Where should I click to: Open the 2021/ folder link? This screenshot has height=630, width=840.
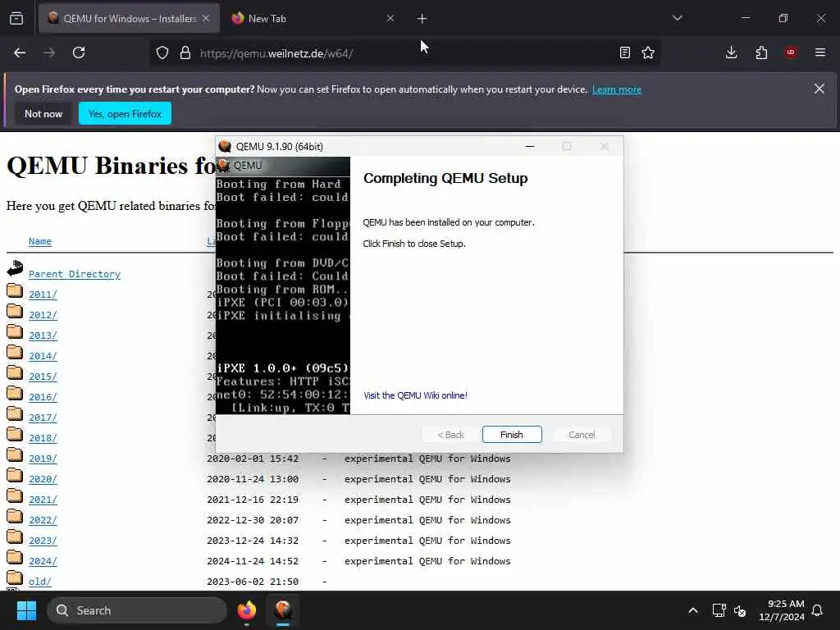coord(43,500)
